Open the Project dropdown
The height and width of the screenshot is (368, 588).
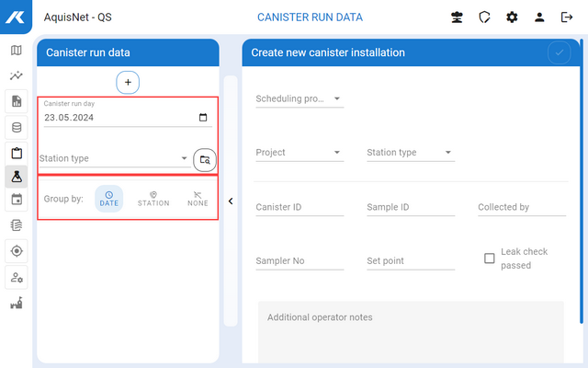(x=299, y=153)
